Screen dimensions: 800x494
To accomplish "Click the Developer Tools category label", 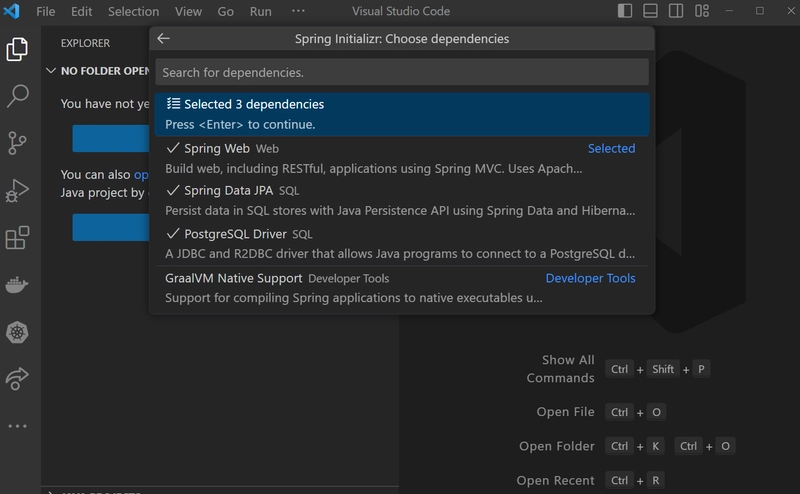I will (x=590, y=278).
